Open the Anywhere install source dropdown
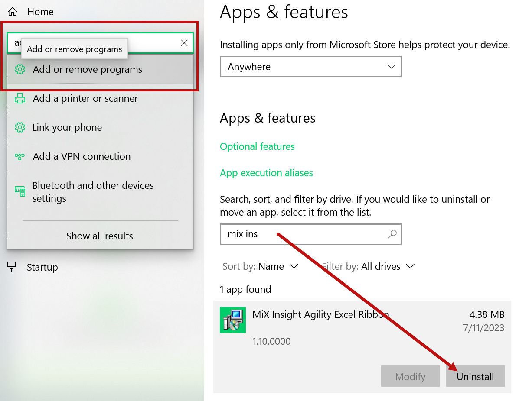This screenshot has width=532, height=401. coord(311,67)
